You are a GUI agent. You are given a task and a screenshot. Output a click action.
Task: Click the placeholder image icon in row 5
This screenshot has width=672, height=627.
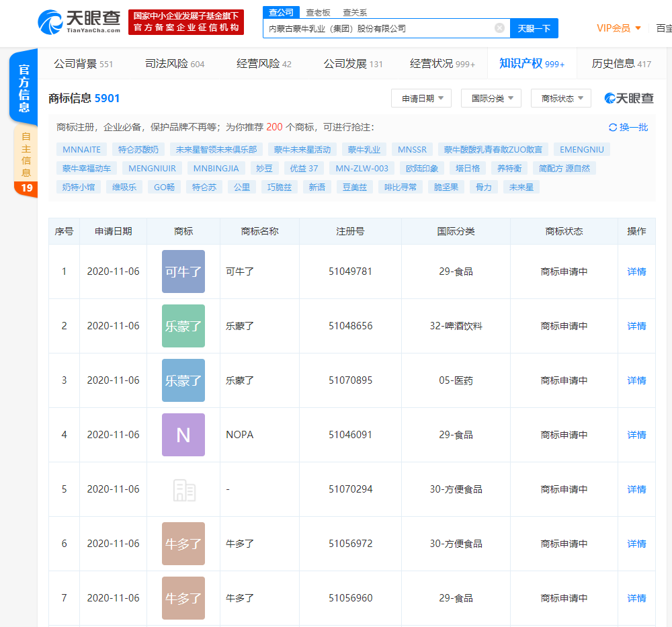tap(183, 489)
